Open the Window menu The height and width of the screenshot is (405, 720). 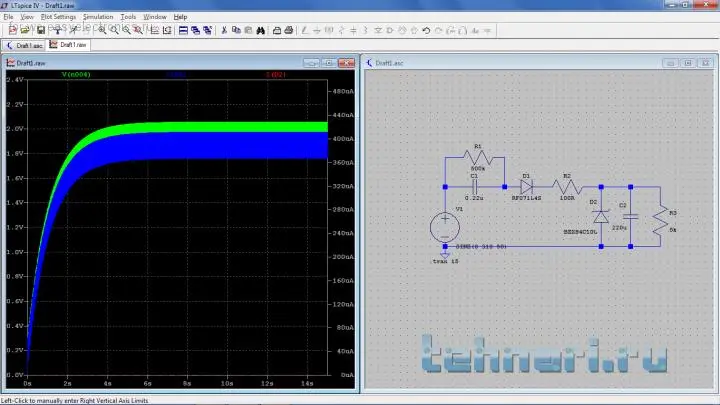[155, 17]
